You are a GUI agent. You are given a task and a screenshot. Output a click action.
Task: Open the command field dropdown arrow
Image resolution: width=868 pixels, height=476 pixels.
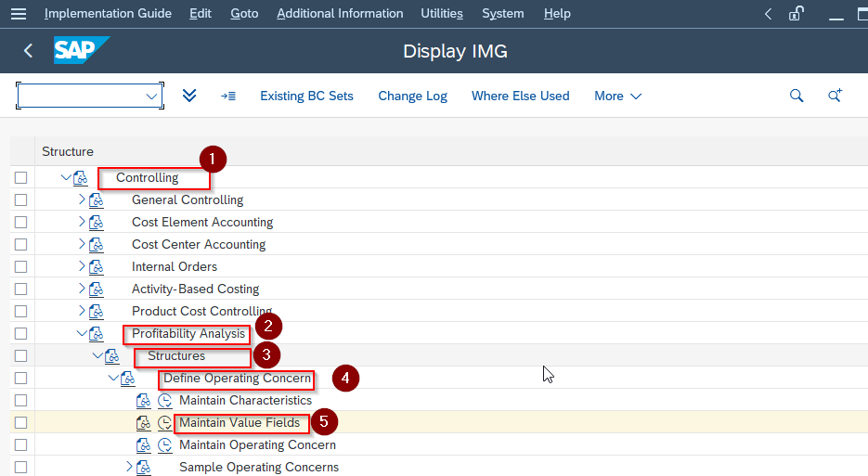(151, 96)
